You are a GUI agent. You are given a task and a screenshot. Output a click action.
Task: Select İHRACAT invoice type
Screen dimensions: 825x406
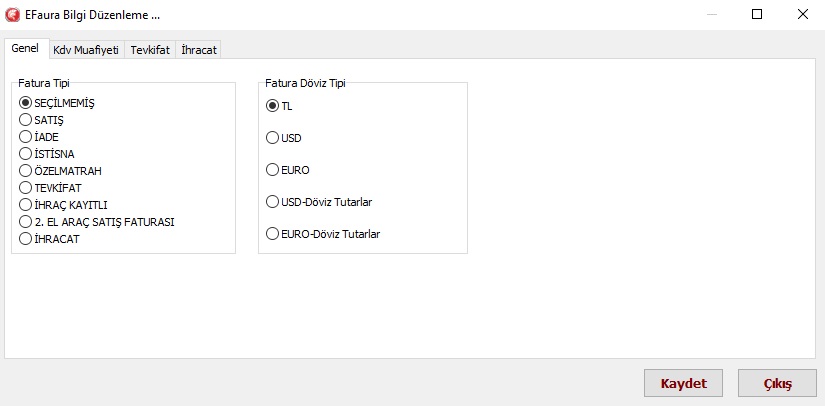(x=26, y=239)
